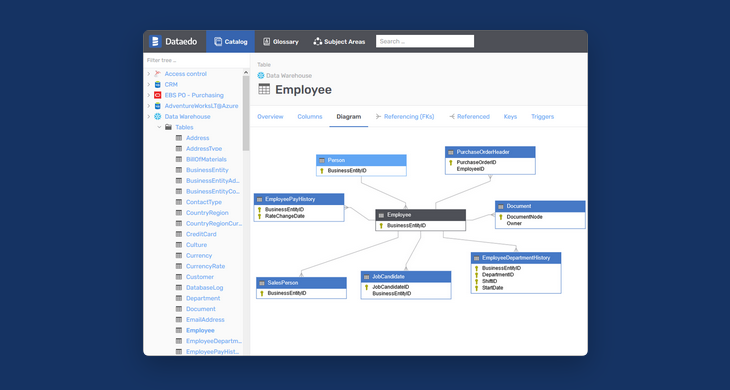
Task: Click key icon beside PurchaseOrderID
Action: pyautogui.click(x=451, y=162)
